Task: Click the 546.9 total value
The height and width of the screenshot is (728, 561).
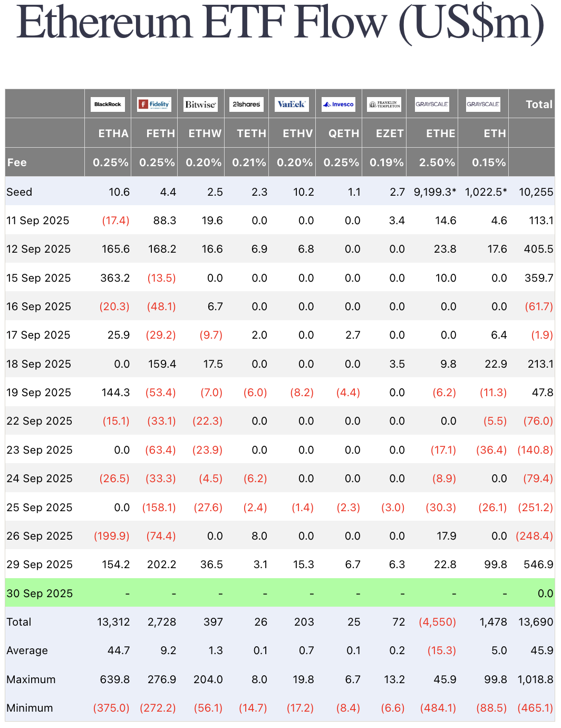Action: pos(538,564)
